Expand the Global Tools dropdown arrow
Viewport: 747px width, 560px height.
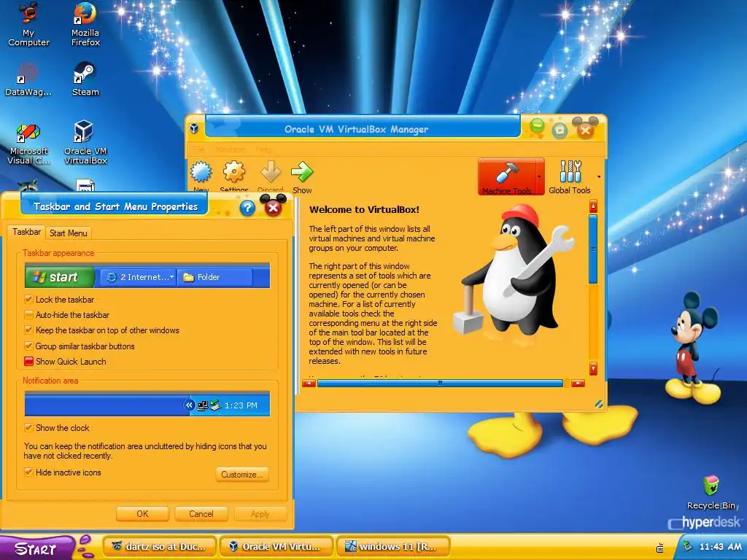click(x=599, y=176)
